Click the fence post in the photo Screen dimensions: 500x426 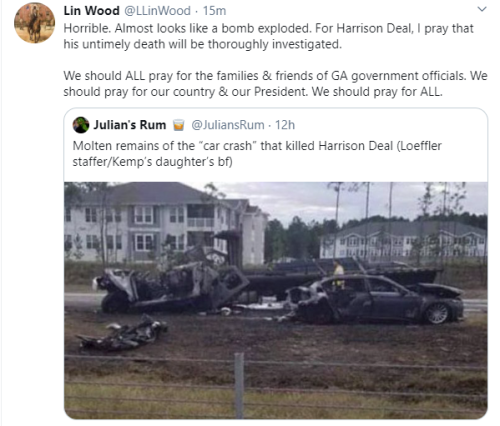[x=239, y=386]
